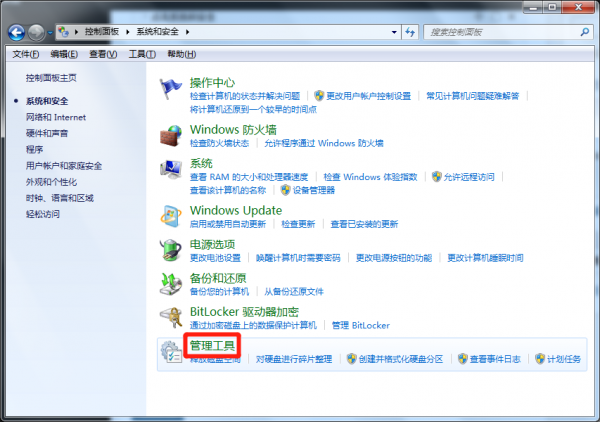
Task: Open the 文件(F) menu
Action: point(26,54)
